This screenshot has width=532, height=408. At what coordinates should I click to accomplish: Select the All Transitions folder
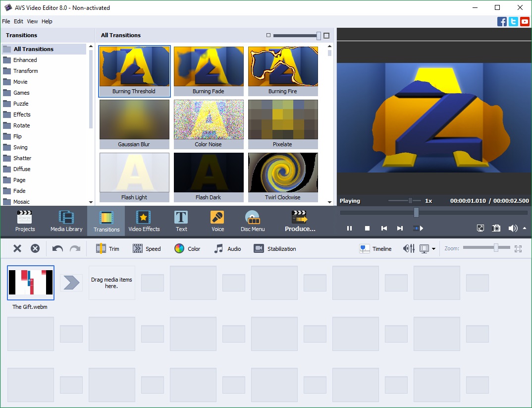[44, 49]
